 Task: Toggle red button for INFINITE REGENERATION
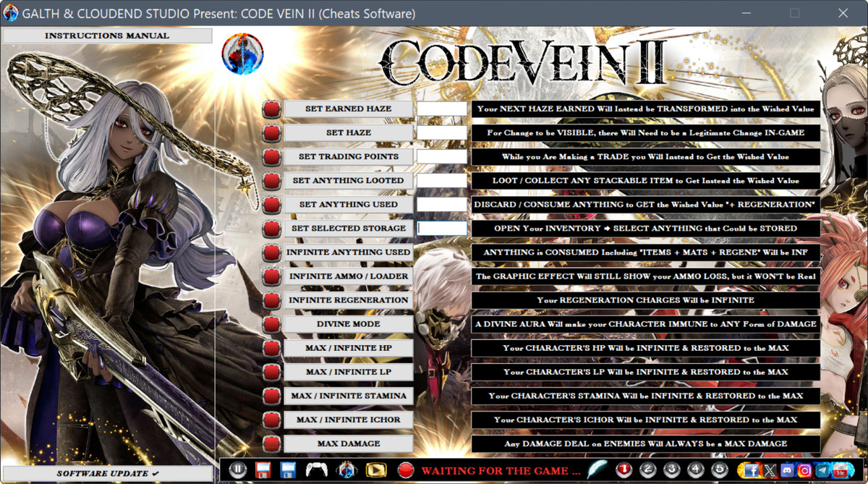coord(271,300)
